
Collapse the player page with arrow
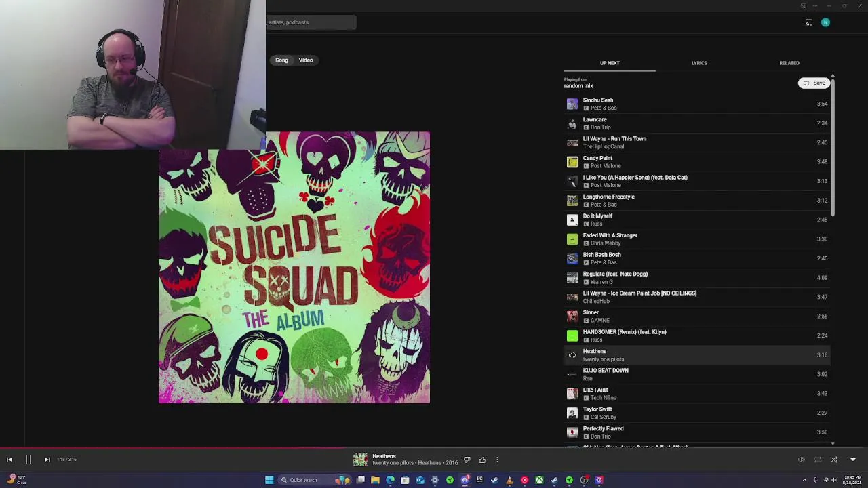click(853, 460)
